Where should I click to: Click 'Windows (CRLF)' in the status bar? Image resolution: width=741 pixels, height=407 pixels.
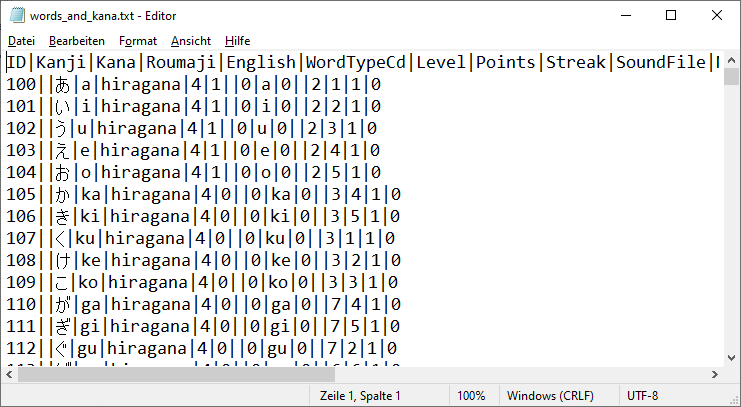coord(550,396)
